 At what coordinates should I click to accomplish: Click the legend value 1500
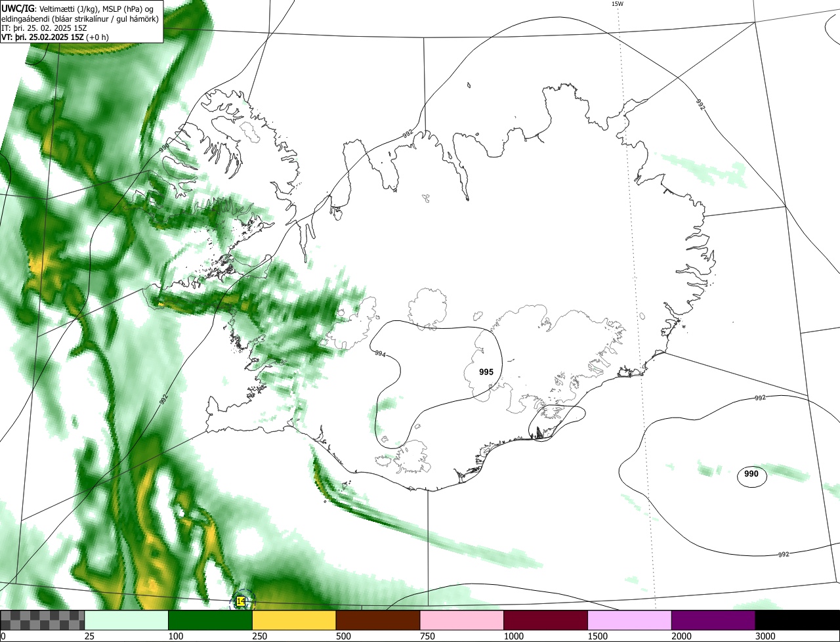598,636
